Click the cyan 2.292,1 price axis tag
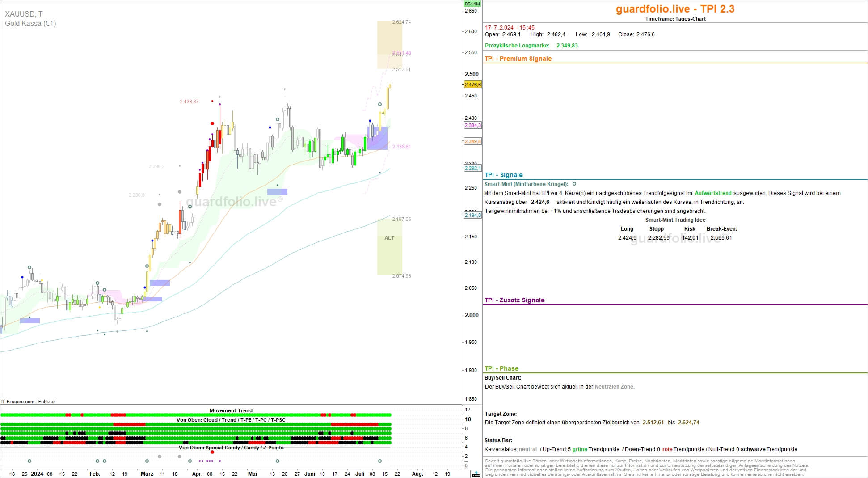The image size is (868, 478). [472, 168]
